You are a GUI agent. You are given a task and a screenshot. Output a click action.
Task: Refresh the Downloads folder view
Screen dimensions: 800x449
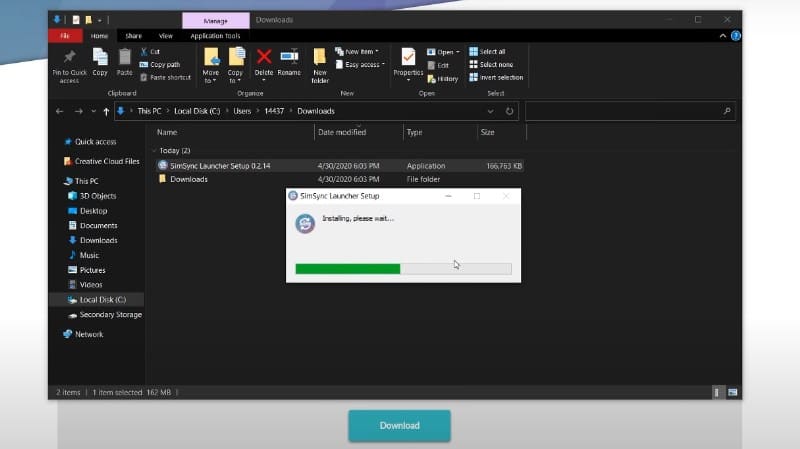pyautogui.click(x=510, y=111)
